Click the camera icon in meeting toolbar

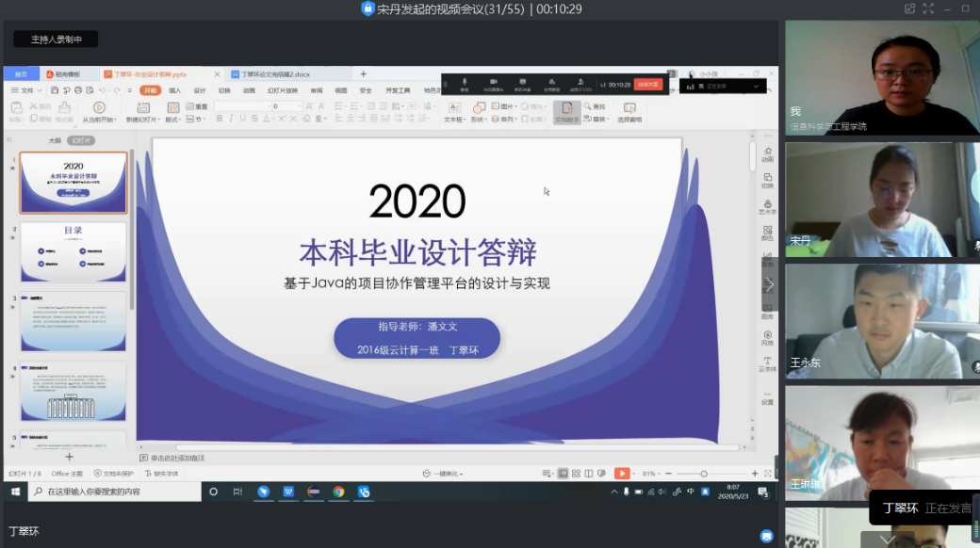tap(492, 83)
